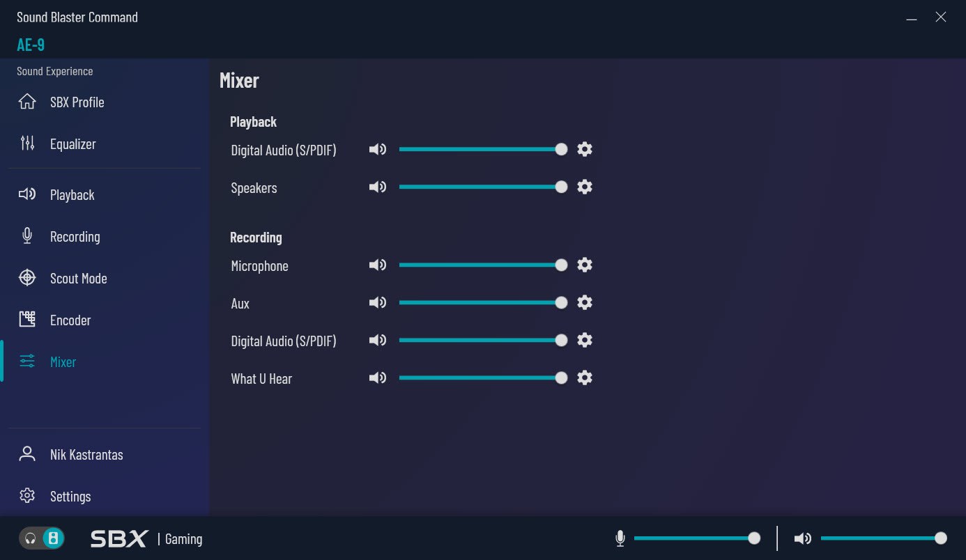Image resolution: width=966 pixels, height=560 pixels.
Task: Mute the What U Hear speaker icon
Action: point(378,378)
